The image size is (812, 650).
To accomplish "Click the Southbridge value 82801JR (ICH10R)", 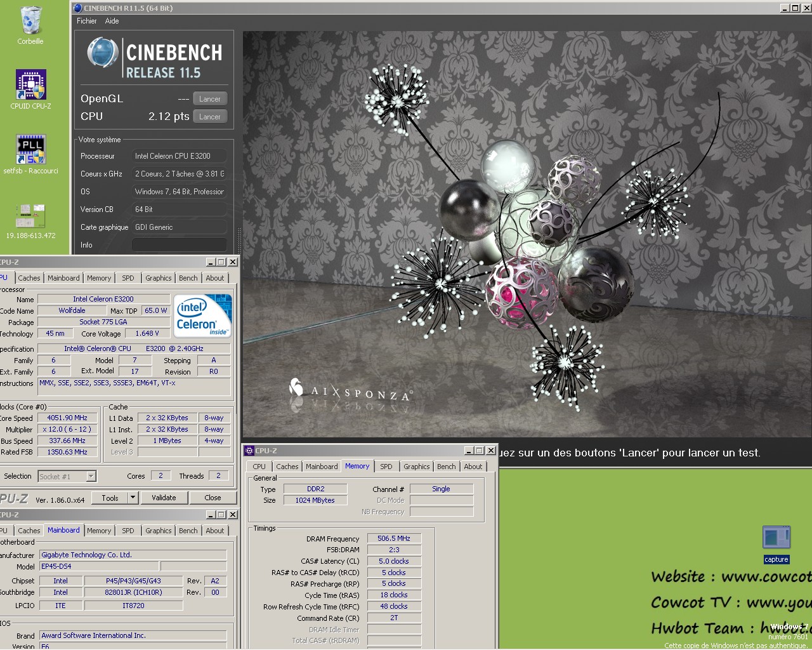I will point(133,592).
